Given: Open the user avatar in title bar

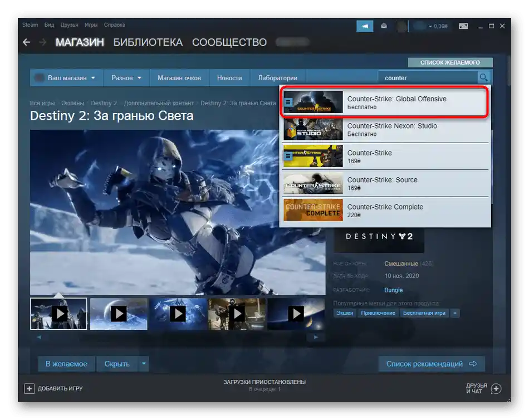Looking at the screenshot, I should [401, 26].
